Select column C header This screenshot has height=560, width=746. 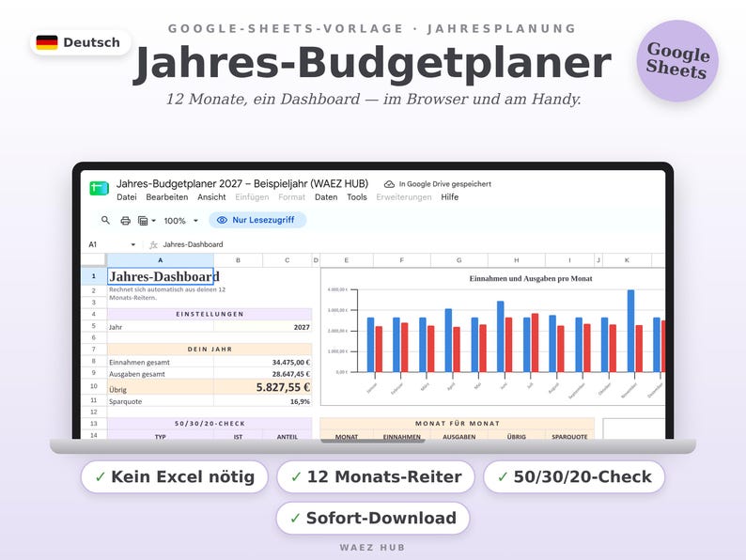pyautogui.click(x=287, y=260)
